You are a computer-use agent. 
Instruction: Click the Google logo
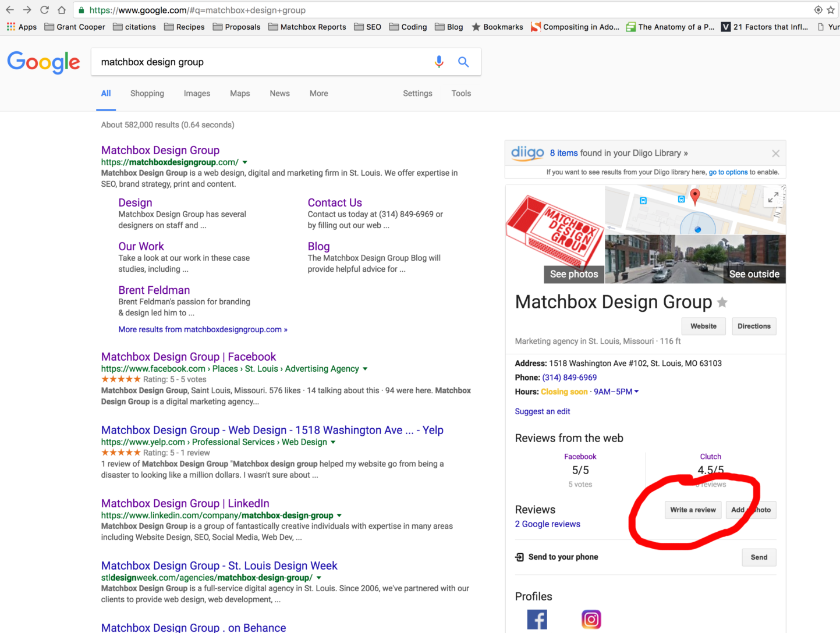[x=44, y=62]
